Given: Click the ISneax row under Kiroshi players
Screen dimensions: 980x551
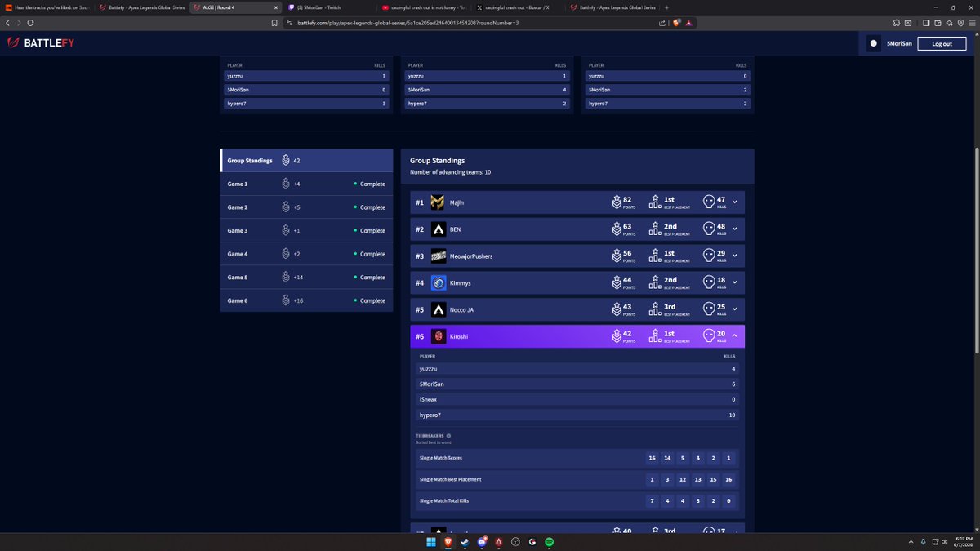Looking at the screenshot, I should pos(577,400).
